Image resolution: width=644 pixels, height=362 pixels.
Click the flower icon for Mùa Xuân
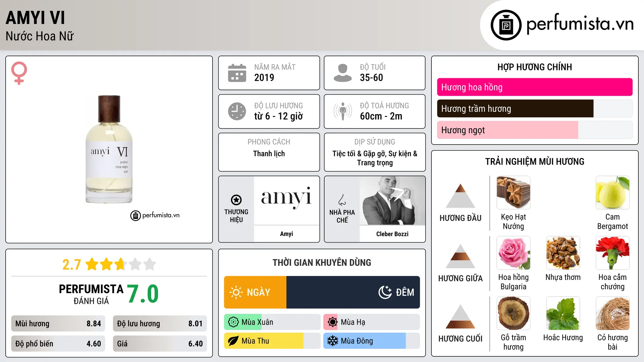coord(233,322)
